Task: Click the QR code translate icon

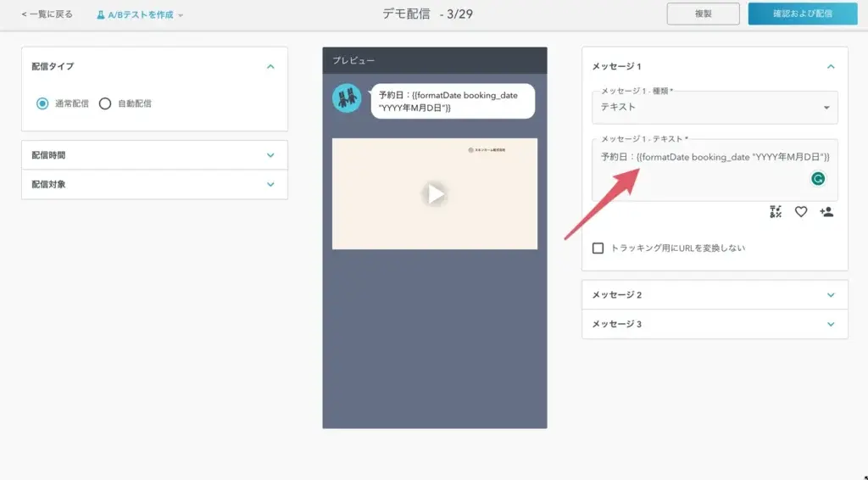Action: coord(776,212)
